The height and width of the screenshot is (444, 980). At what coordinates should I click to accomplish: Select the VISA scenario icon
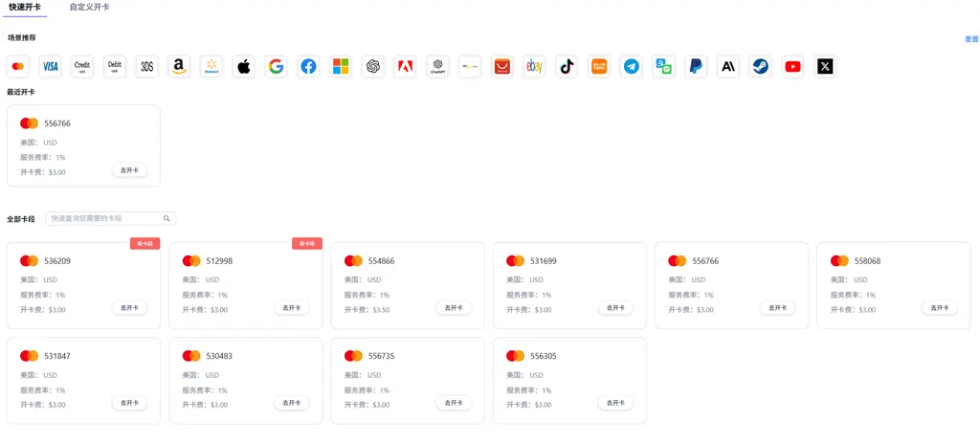coord(50,66)
